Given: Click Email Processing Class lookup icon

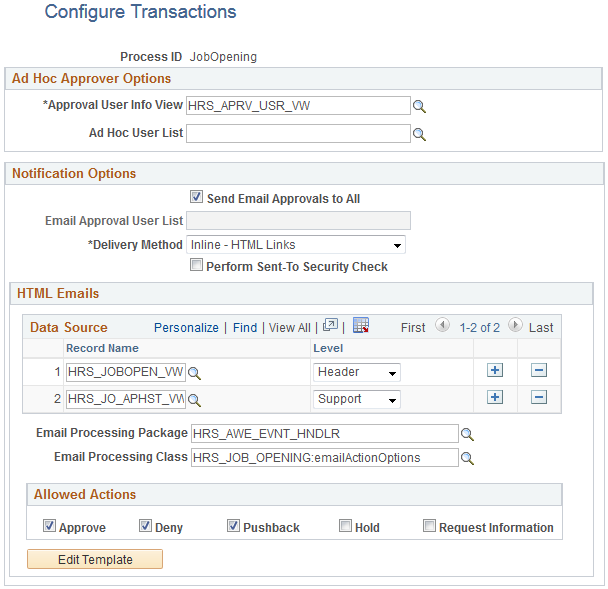Looking at the screenshot, I should pos(466,458).
